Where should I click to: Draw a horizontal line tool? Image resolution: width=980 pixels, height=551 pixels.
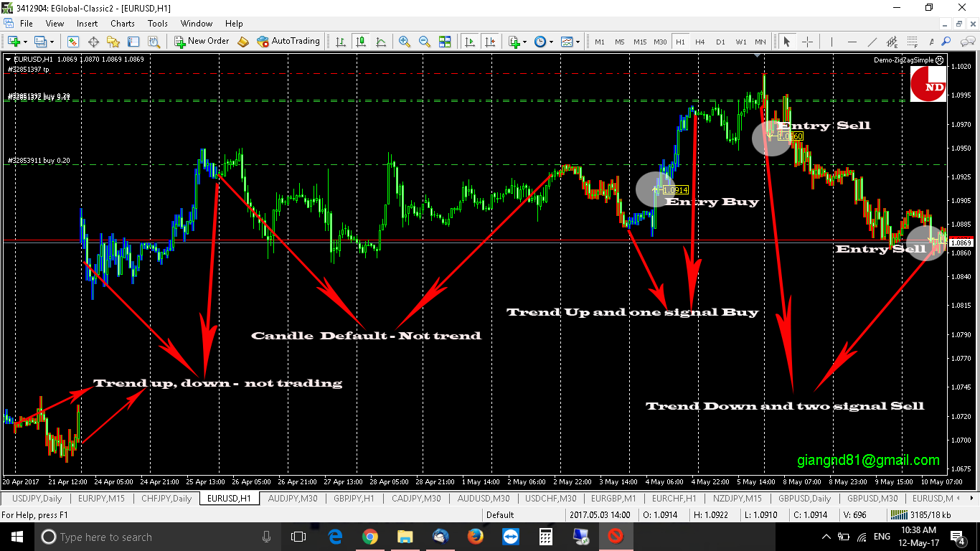[852, 42]
